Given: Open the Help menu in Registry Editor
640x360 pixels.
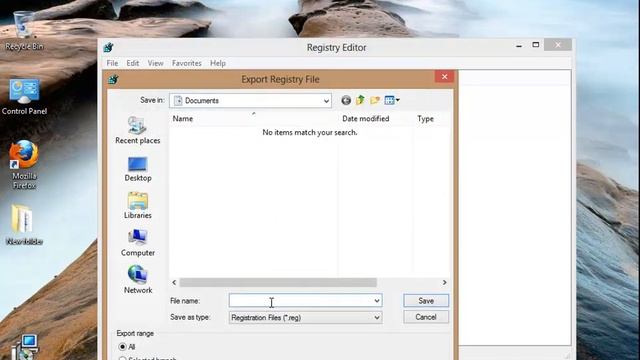Looking at the screenshot, I should tap(218, 63).
